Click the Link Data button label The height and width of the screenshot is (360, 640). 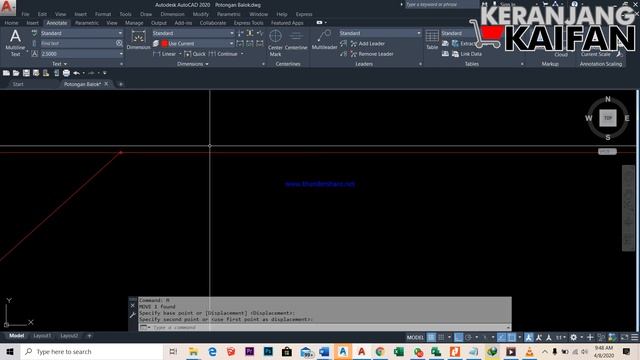[x=471, y=54]
